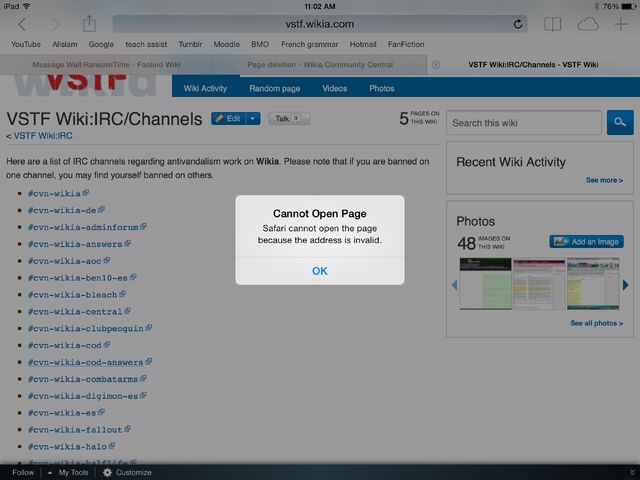The height and width of the screenshot is (480, 640).
Task: Tap the battery indicator in status bar
Action: coord(628,6)
